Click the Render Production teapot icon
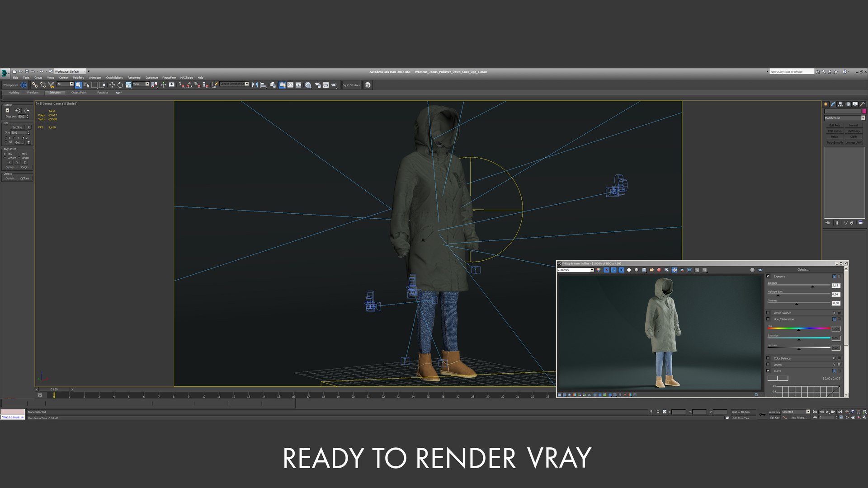 point(334,84)
